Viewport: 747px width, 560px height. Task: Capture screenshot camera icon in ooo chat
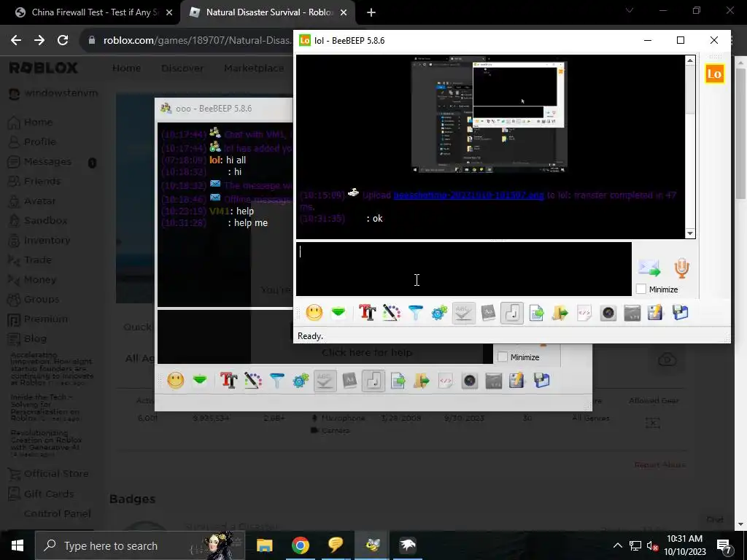[470, 381]
